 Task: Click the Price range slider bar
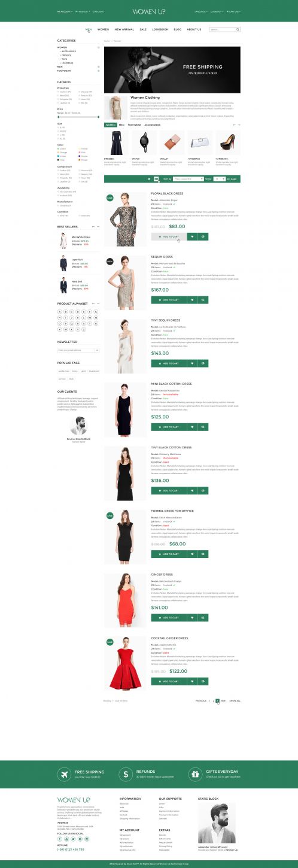[x=78, y=117]
